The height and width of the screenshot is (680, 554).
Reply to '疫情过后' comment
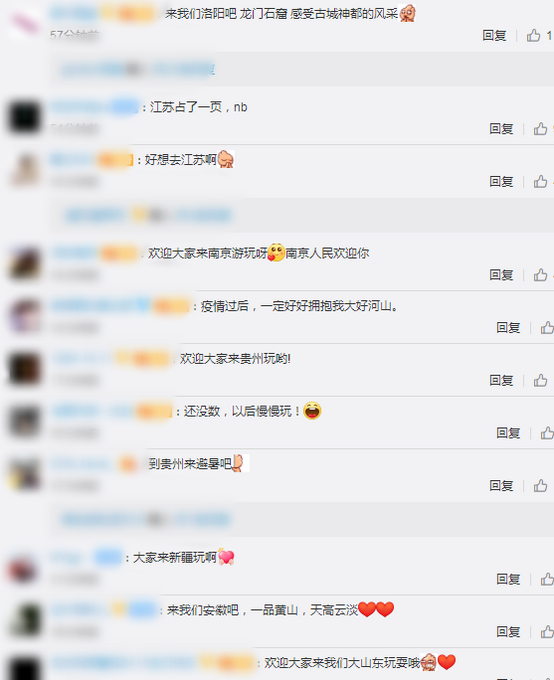508,327
